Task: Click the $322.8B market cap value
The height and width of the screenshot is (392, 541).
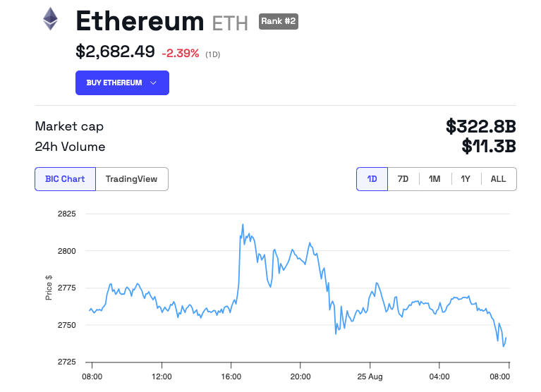Action: tap(481, 127)
